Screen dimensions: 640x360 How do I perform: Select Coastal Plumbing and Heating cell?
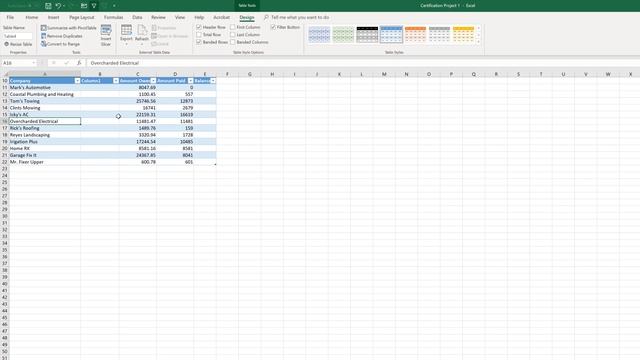point(45,94)
